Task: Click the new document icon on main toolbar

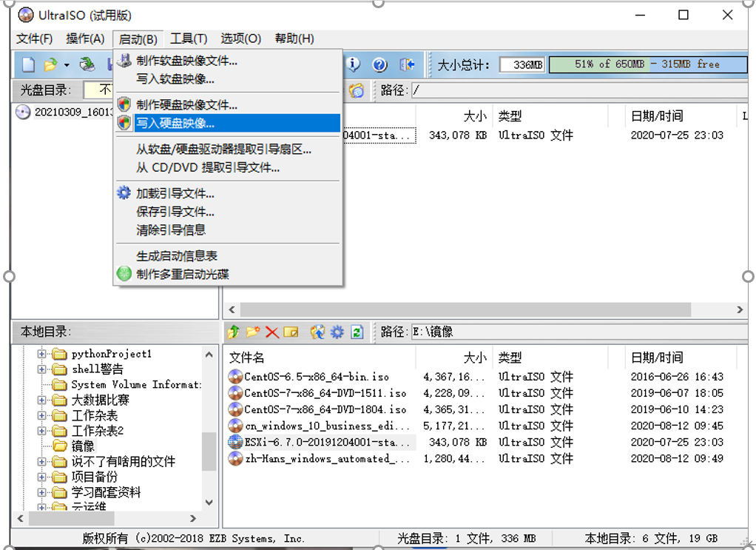Action: (x=27, y=64)
